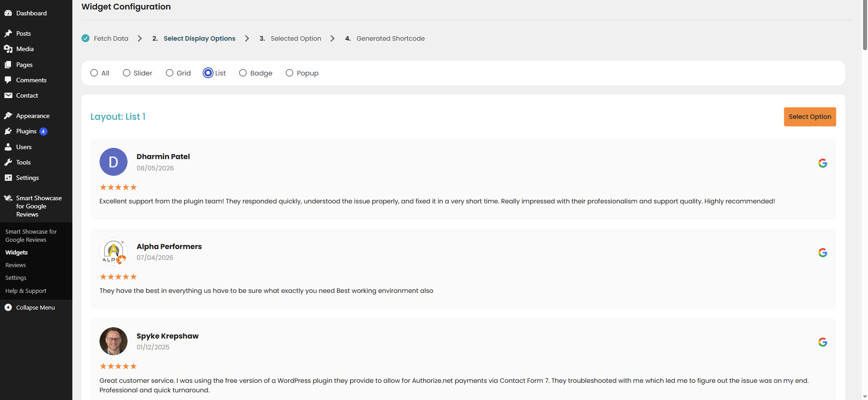Click the Comments bubble icon

pos(8,80)
